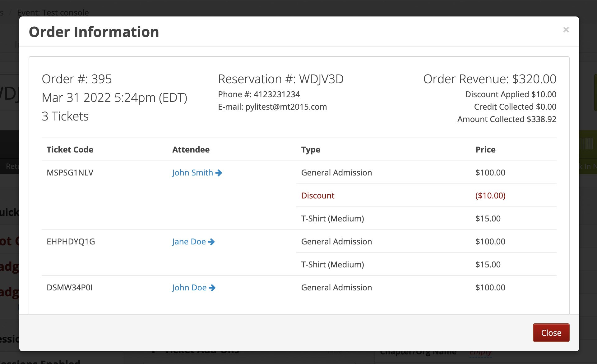Click the Order Information dialog title
The height and width of the screenshot is (364, 597).
tap(94, 32)
